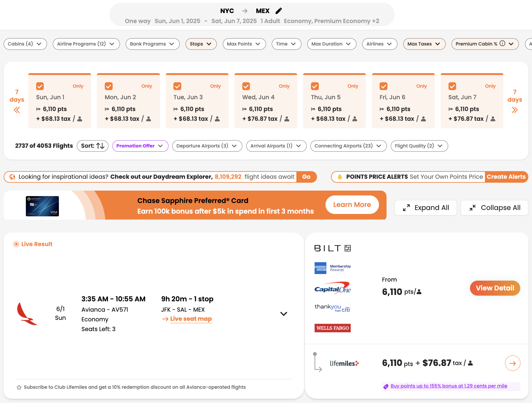The width and height of the screenshot is (532, 403).
Task: Uncheck the Tue, Jun 3 date checkbox
Action: point(177,86)
